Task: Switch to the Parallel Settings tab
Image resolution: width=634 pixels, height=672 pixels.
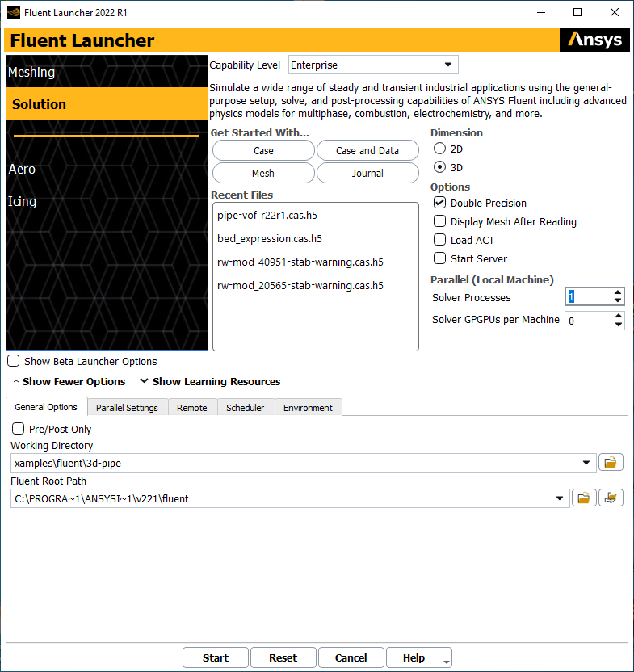Action: (127, 408)
